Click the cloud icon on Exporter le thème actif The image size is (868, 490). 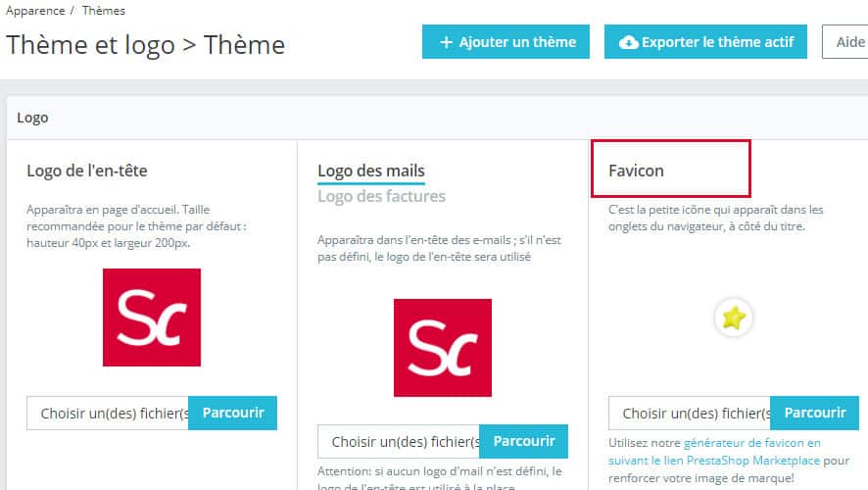(629, 42)
